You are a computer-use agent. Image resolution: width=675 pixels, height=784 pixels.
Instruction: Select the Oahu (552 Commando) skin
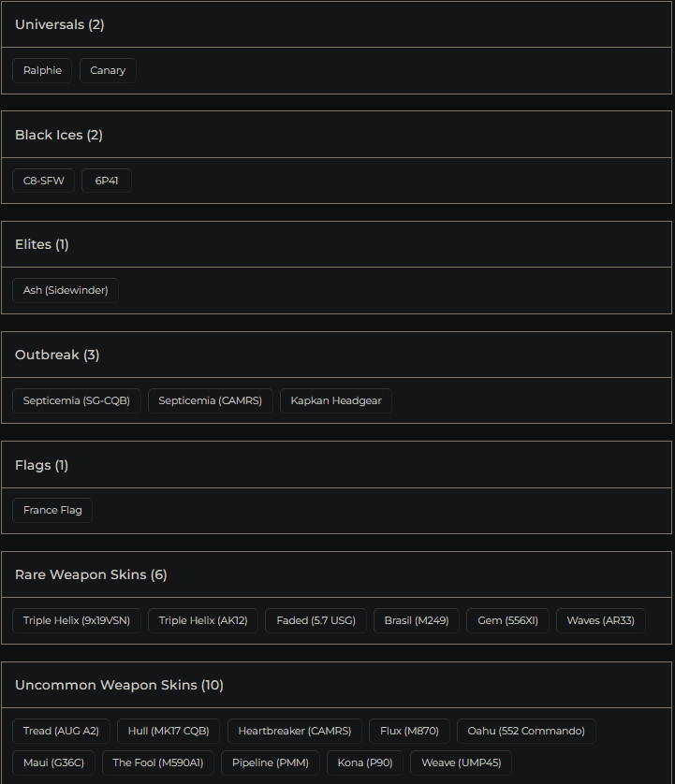pyautogui.click(x=525, y=731)
